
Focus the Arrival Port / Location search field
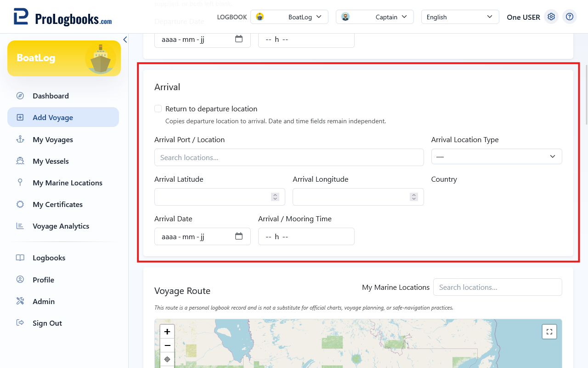(x=289, y=157)
